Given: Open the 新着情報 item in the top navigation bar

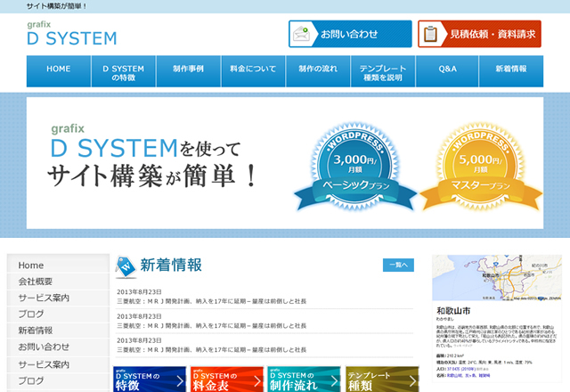Looking at the screenshot, I should [511, 71].
